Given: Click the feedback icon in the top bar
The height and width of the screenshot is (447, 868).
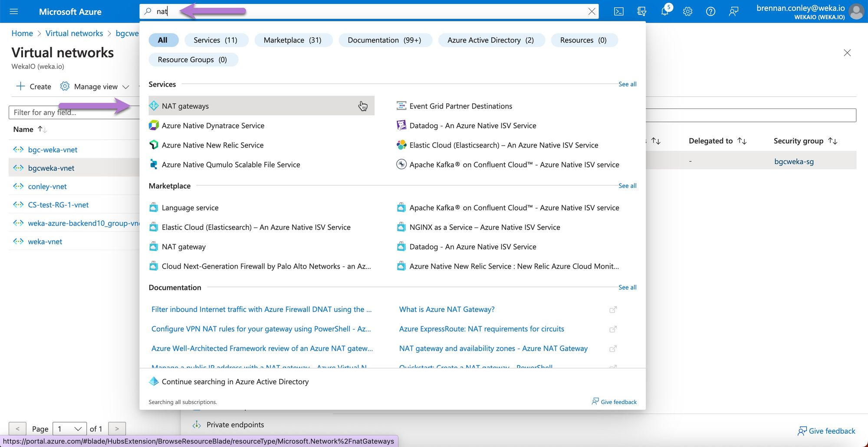Looking at the screenshot, I should click(x=733, y=12).
